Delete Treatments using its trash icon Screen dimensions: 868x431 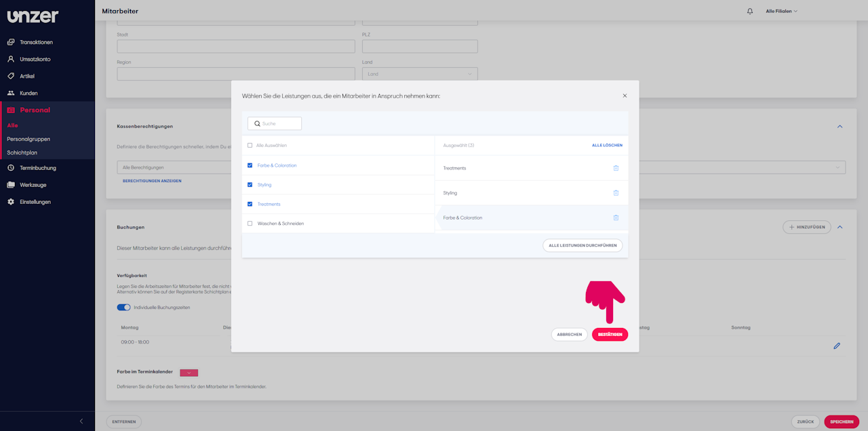tap(616, 167)
